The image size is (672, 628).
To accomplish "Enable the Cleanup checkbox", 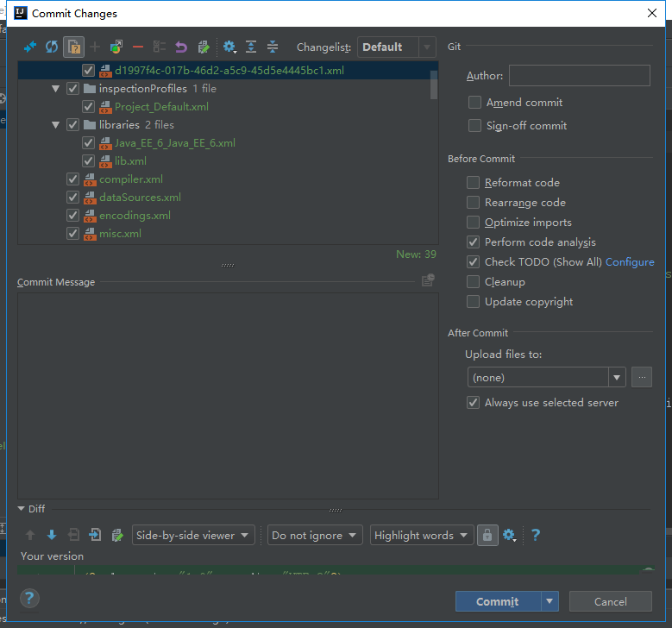I will 473,281.
